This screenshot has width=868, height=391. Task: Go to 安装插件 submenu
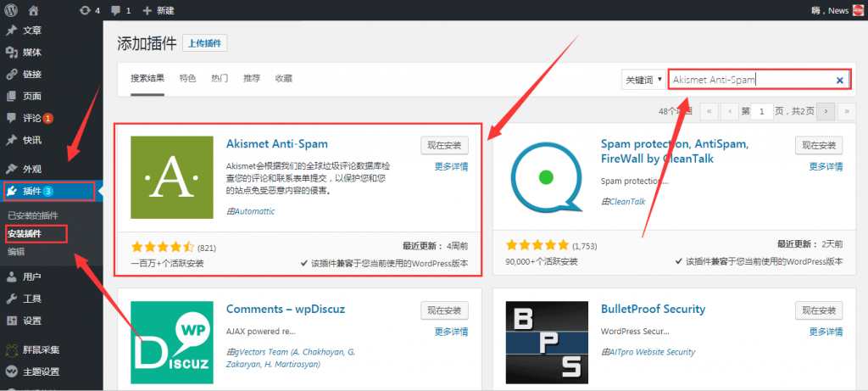(25, 234)
